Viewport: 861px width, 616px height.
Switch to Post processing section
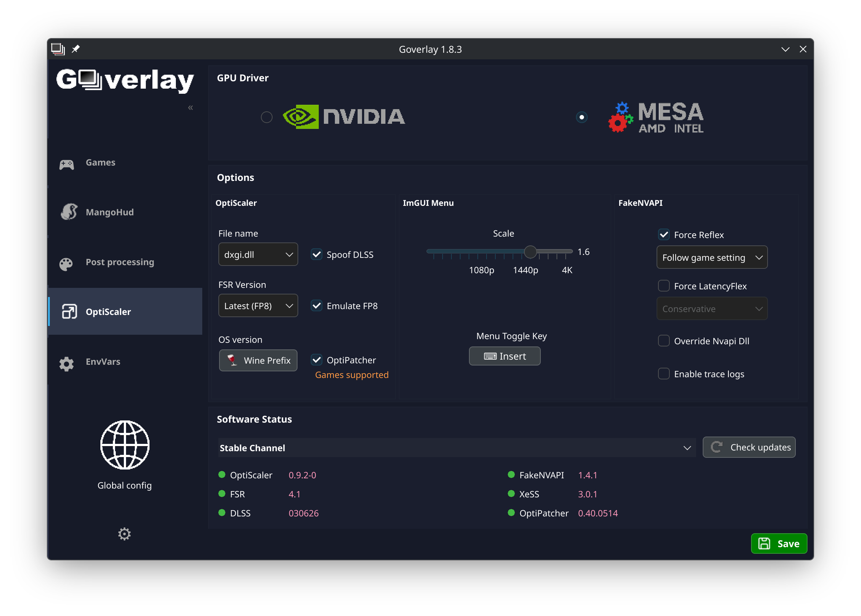(125, 262)
